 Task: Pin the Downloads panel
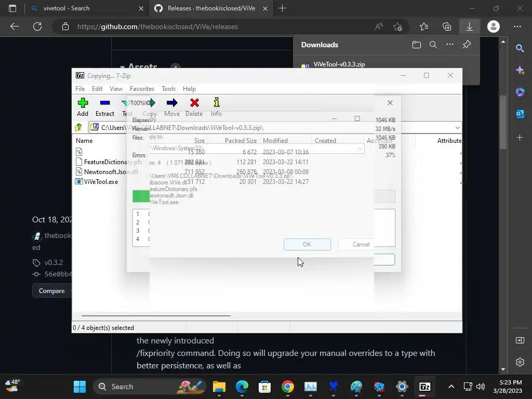(467, 45)
